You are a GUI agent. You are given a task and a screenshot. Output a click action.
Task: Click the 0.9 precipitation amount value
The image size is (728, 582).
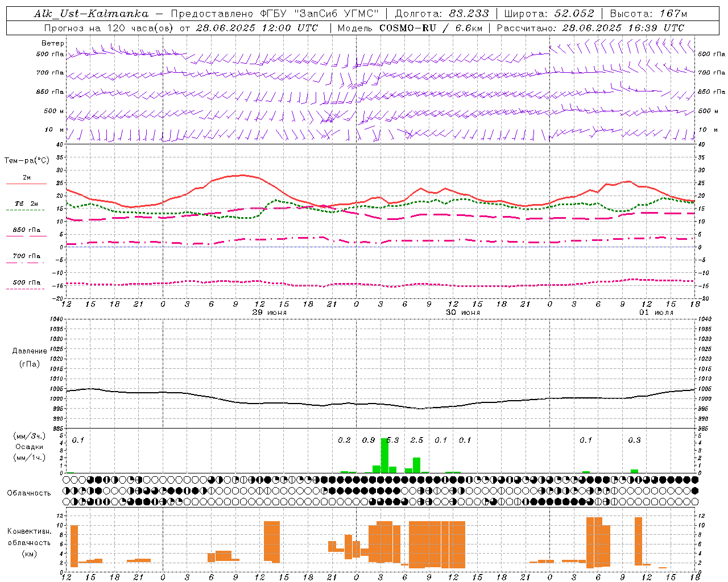point(369,440)
